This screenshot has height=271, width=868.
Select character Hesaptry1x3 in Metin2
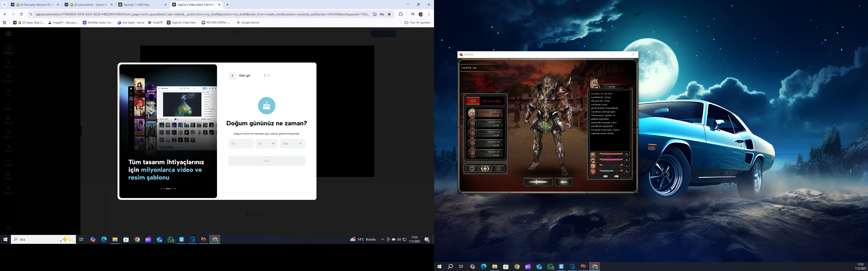point(485,133)
